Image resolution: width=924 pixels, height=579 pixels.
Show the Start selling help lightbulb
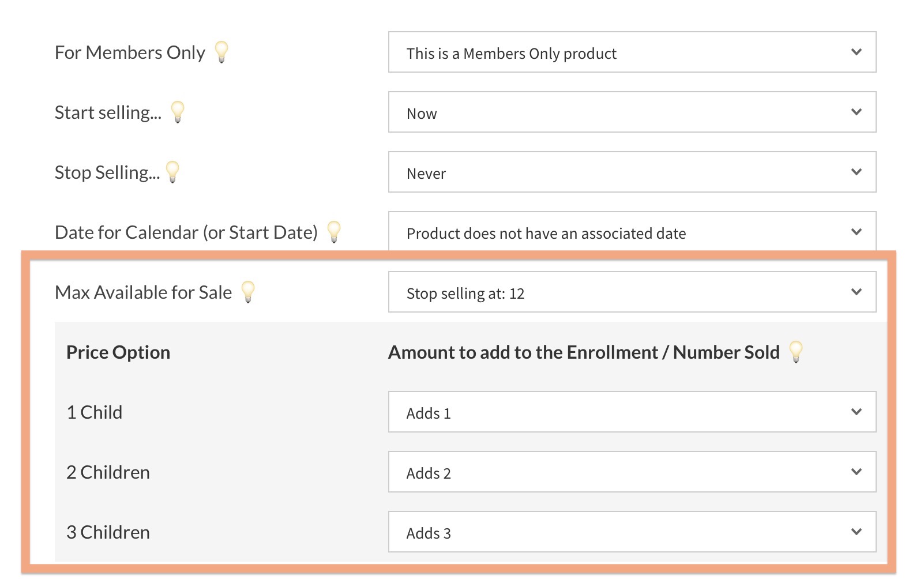178,112
